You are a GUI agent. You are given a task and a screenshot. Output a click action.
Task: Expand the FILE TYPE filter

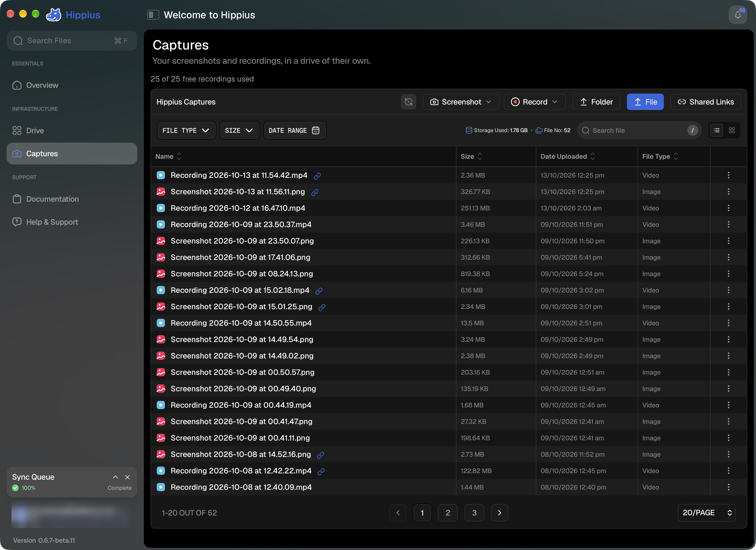pos(186,131)
